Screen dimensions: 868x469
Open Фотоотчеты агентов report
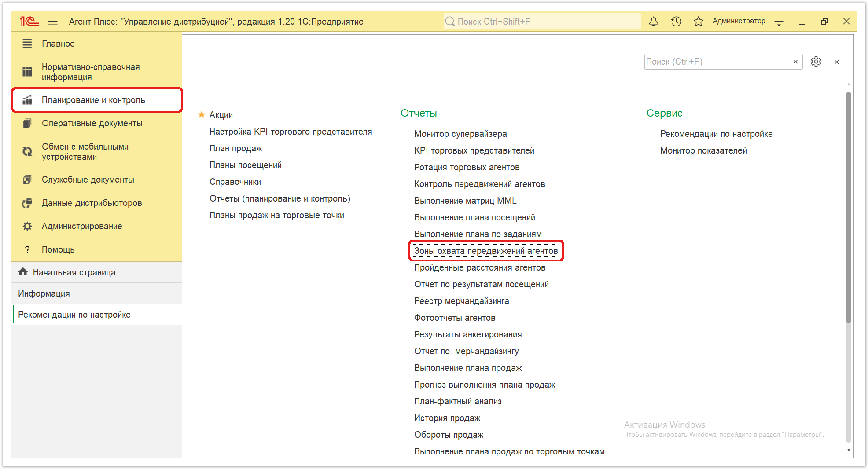click(x=455, y=318)
